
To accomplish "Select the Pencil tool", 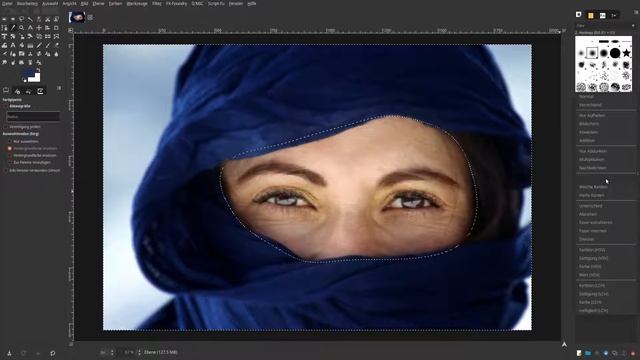I will click(x=39, y=45).
